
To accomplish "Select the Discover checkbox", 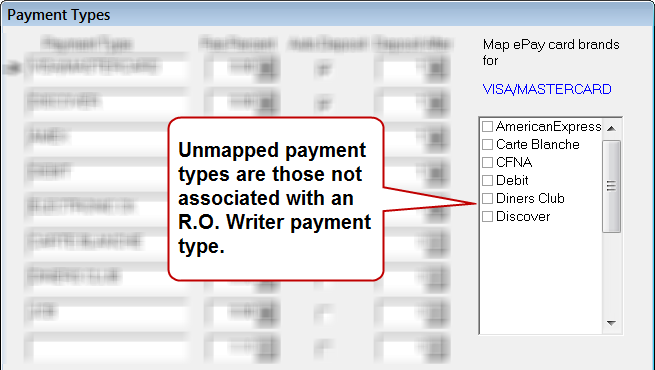I will coord(487,216).
